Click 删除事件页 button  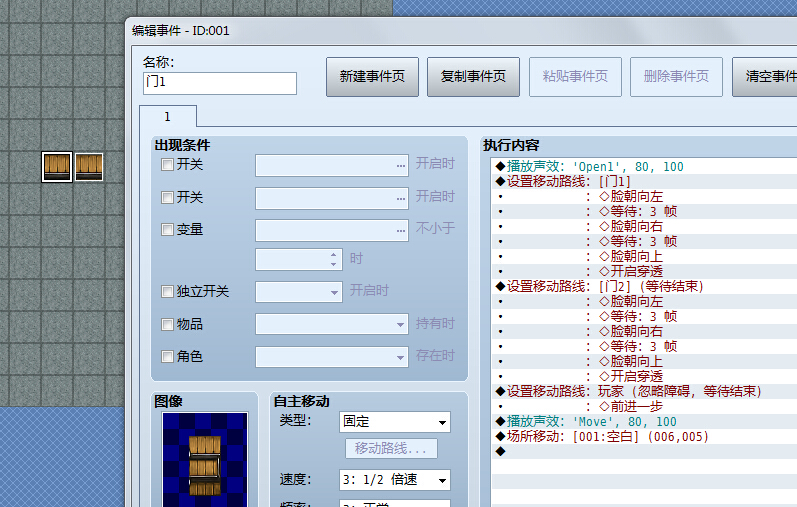click(x=676, y=77)
